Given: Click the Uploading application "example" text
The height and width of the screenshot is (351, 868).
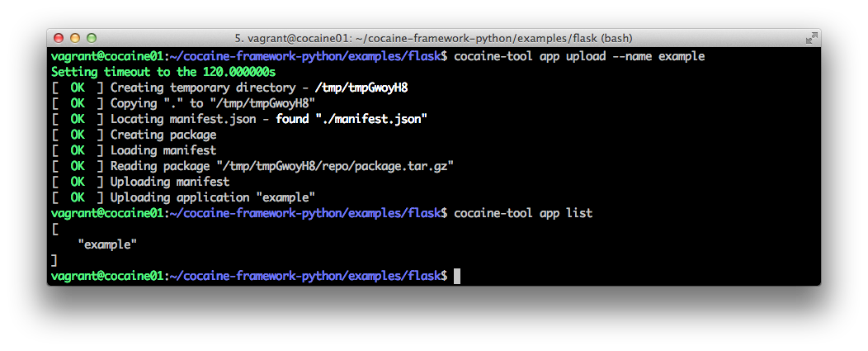Looking at the screenshot, I should tap(213, 197).
